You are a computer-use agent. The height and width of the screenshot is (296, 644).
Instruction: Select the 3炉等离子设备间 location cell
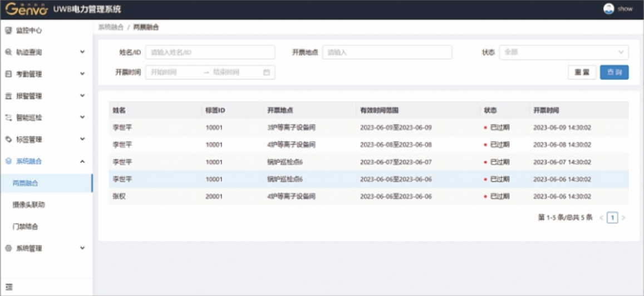[x=291, y=127]
